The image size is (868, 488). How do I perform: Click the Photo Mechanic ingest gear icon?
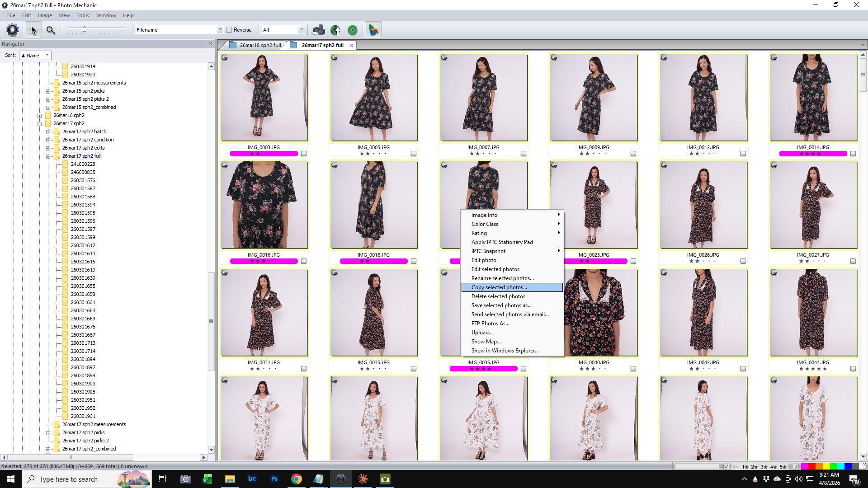[x=13, y=30]
